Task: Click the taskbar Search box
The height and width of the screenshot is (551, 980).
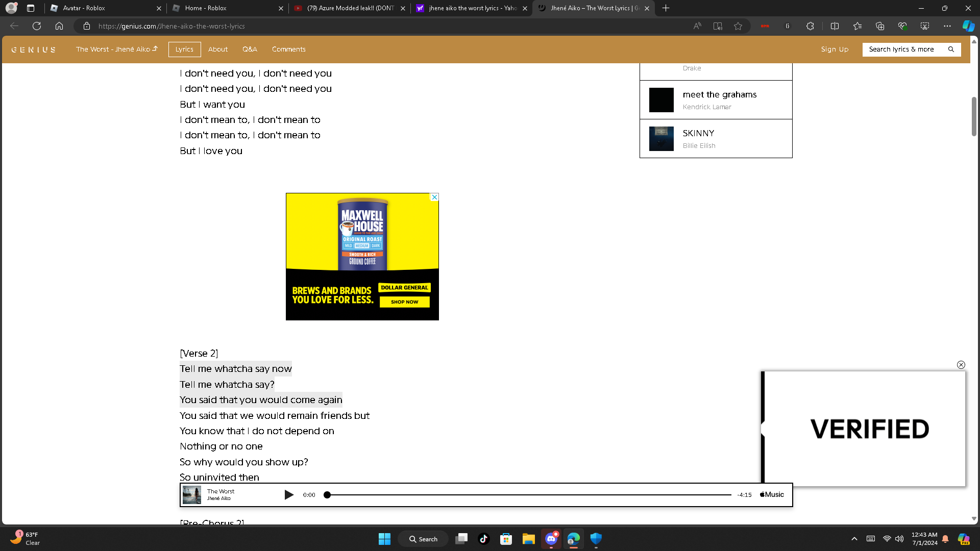Action: coord(423,539)
